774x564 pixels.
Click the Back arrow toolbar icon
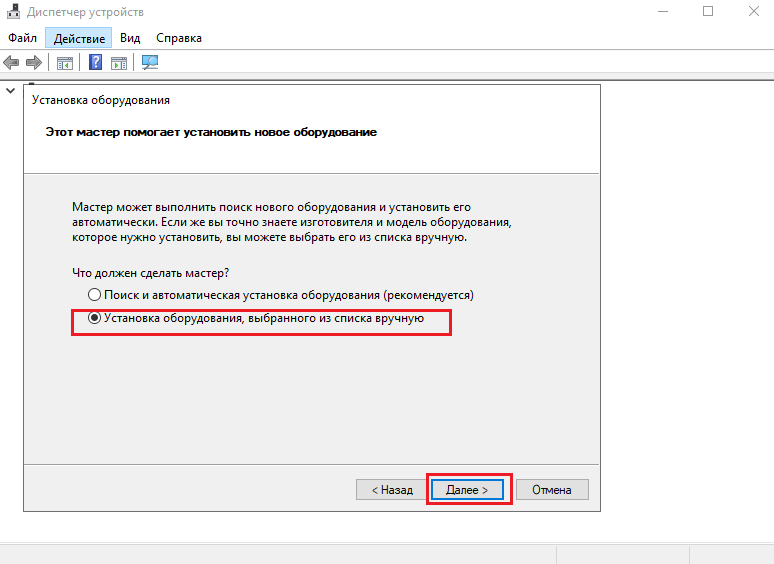pyautogui.click(x=11, y=63)
